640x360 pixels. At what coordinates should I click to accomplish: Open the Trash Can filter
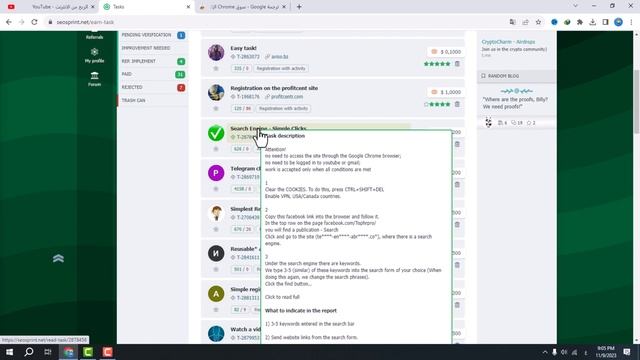pyautogui.click(x=153, y=100)
